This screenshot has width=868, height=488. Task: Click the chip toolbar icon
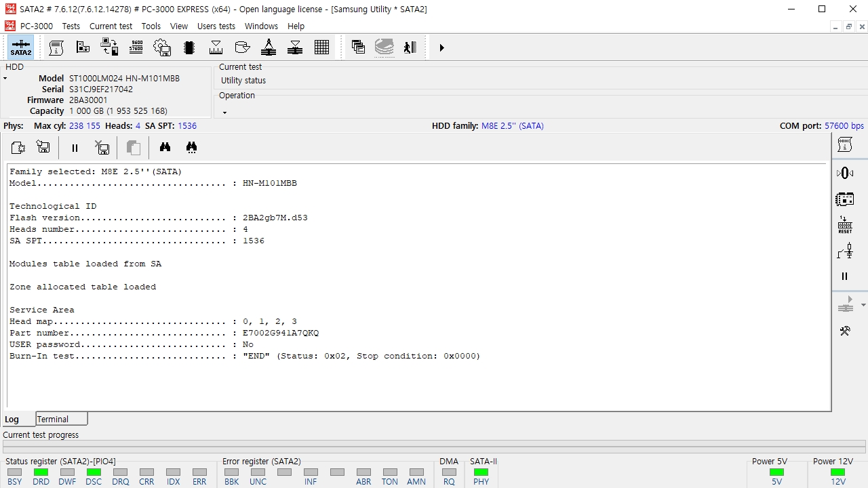click(x=189, y=47)
